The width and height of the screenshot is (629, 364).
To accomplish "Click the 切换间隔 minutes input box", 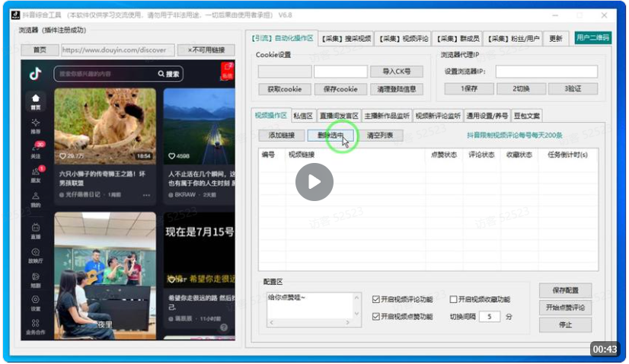I will pos(489,316).
